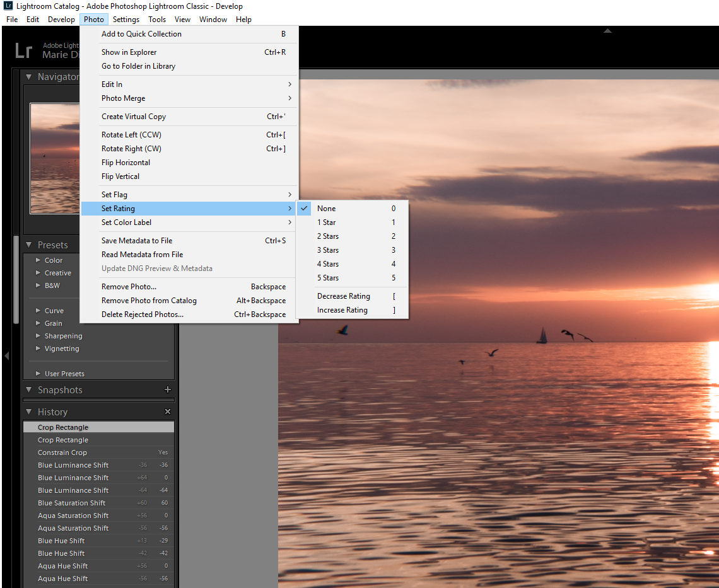This screenshot has width=719, height=588.
Task: Select Constrain Crop history step
Action: tap(62, 453)
